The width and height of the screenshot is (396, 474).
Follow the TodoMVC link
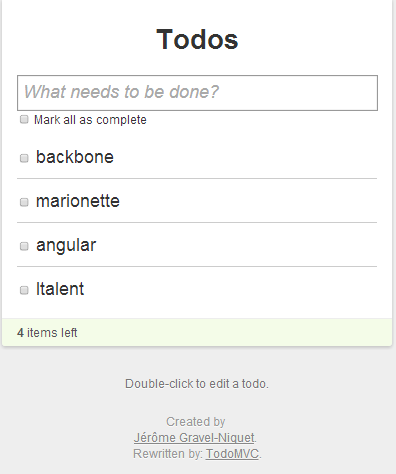pyautogui.click(x=232, y=454)
